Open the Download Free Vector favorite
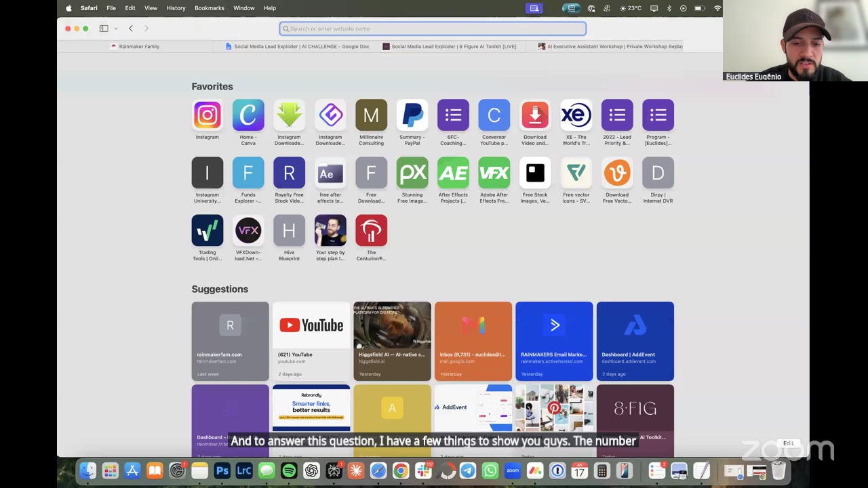 coord(617,173)
